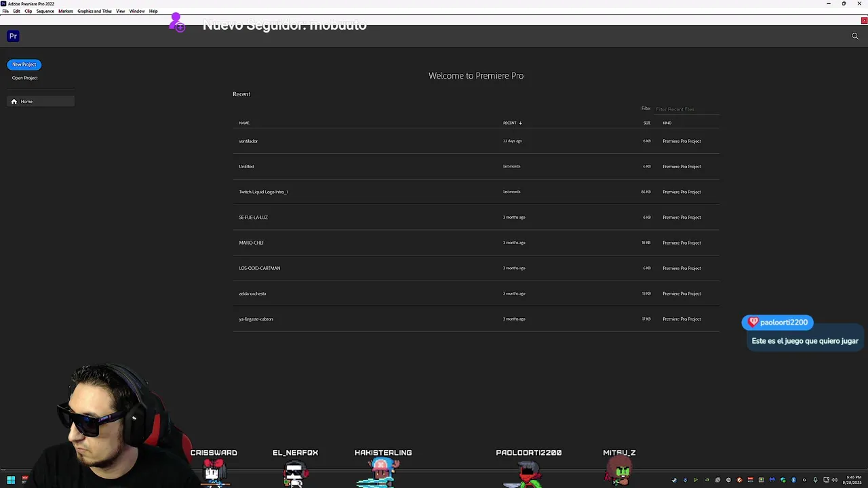The width and height of the screenshot is (868, 488).
Task: Open the View menu
Action: click(x=120, y=12)
